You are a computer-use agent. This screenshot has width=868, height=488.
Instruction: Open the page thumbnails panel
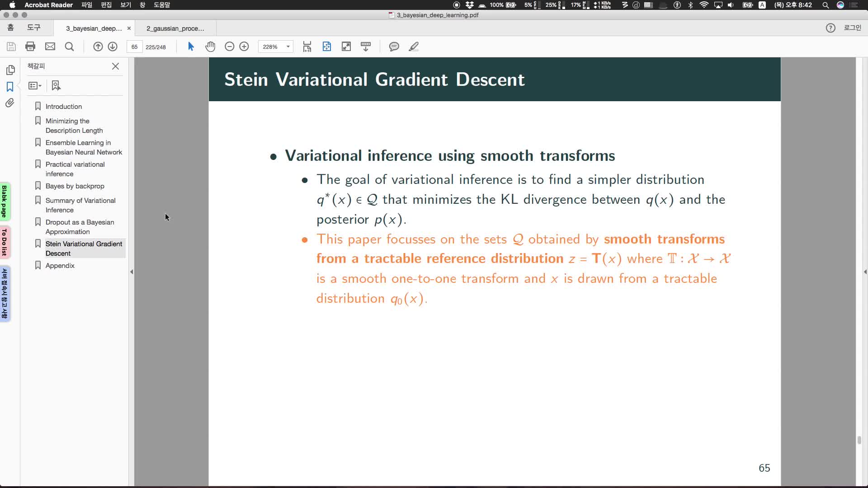tap(10, 70)
